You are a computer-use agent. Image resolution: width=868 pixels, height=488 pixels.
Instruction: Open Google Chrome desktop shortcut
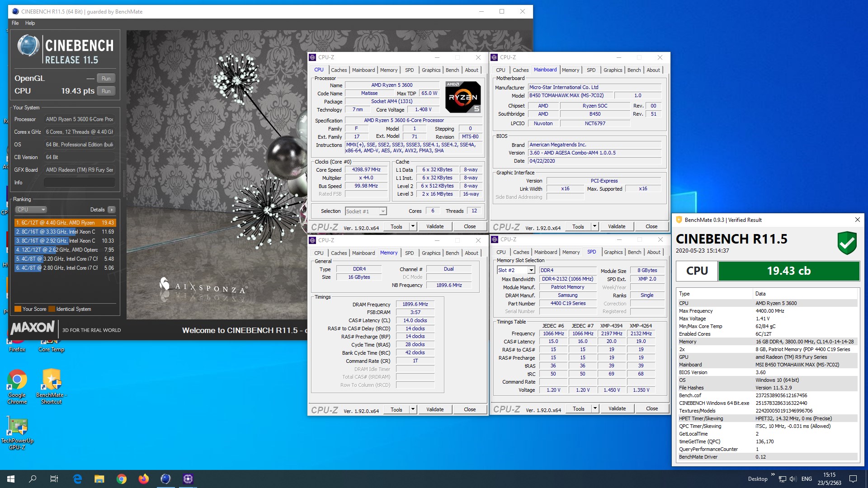click(x=17, y=387)
